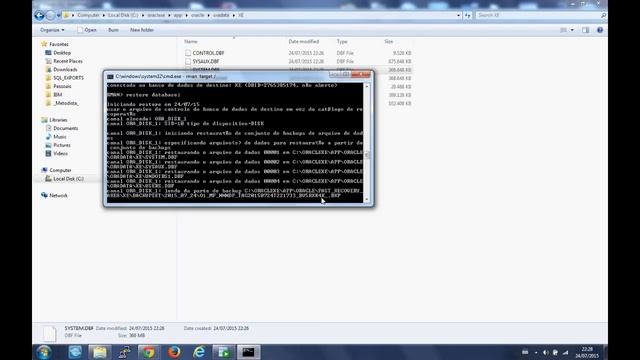Open Recent Places under Favorites
The width and height of the screenshot is (640, 360).
pyautogui.click(x=68, y=61)
